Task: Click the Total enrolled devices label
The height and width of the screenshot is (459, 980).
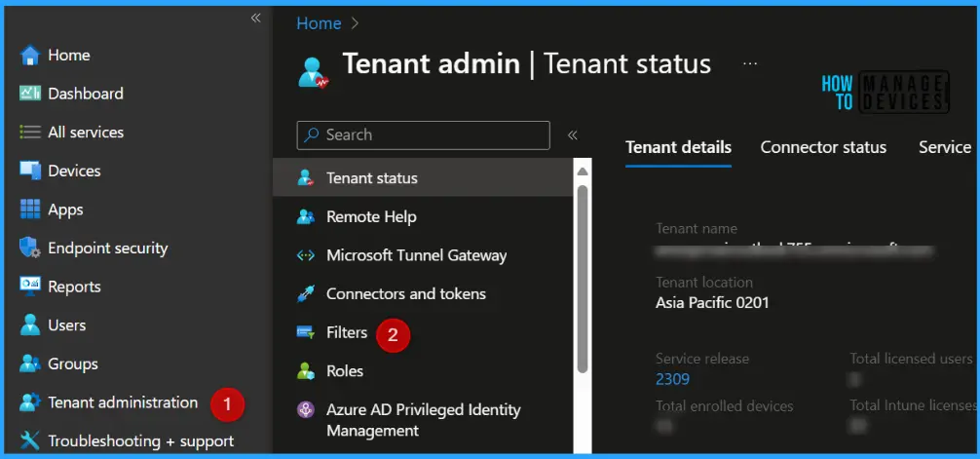Action: point(725,405)
